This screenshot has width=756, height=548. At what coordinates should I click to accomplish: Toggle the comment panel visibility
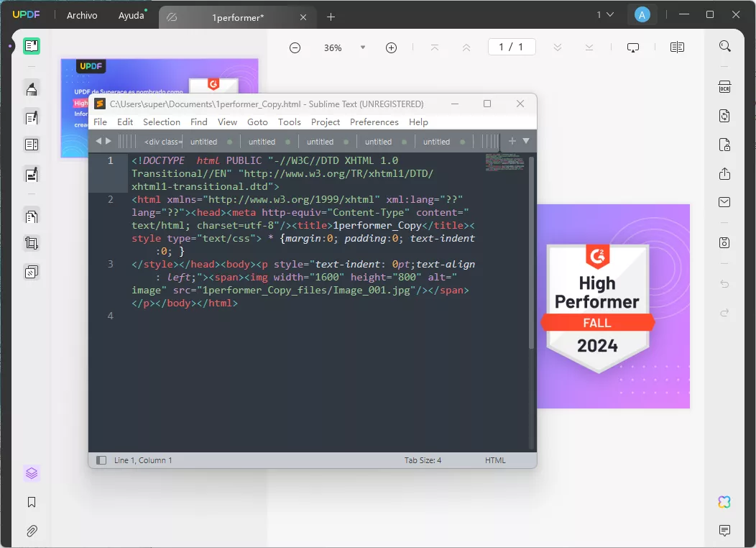click(x=724, y=529)
